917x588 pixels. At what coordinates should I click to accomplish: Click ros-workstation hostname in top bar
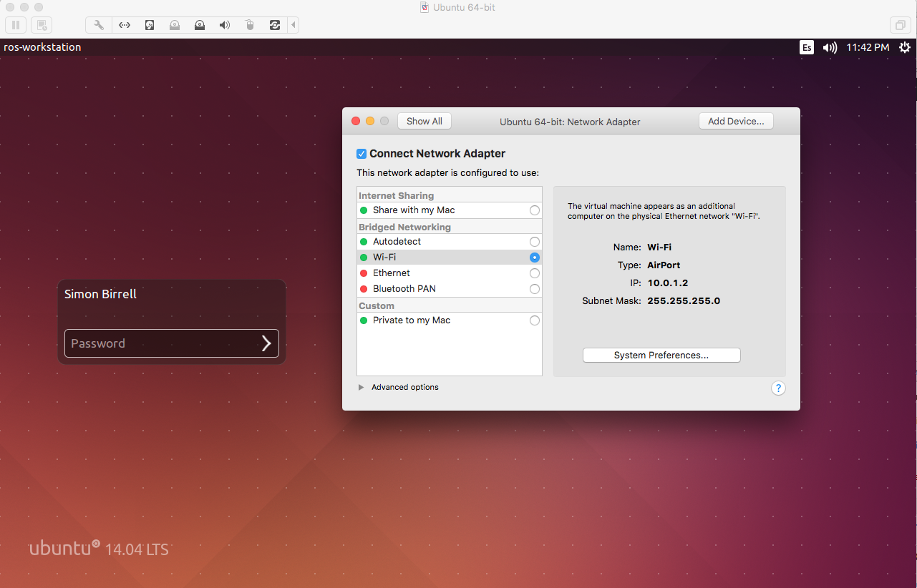pos(42,47)
